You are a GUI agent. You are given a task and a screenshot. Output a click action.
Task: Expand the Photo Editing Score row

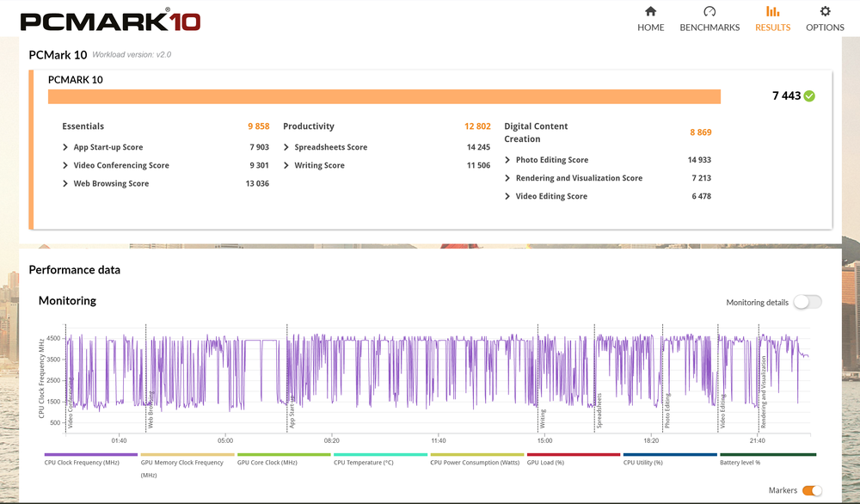click(x=608, y=160)
